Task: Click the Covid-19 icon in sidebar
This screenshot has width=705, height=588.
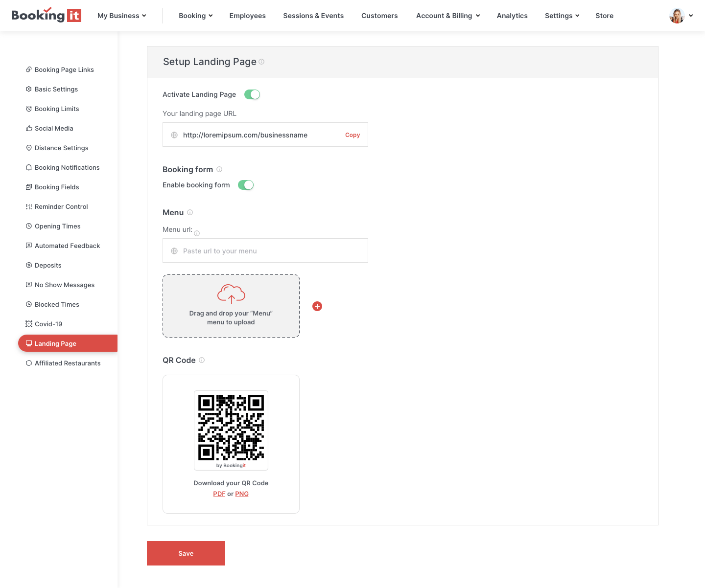Action: click(29, 324)
